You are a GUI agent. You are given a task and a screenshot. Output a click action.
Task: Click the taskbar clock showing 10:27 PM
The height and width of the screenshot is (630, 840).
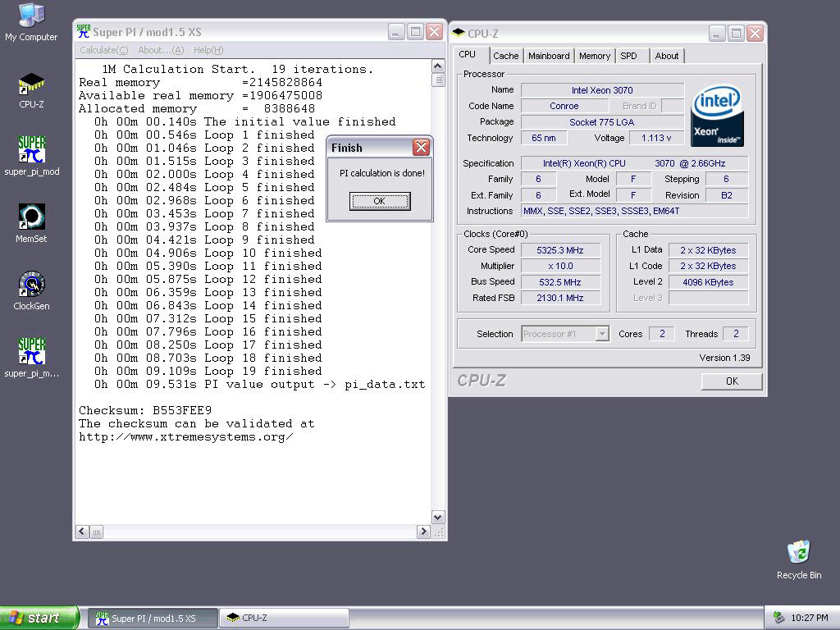coord(810,618)
